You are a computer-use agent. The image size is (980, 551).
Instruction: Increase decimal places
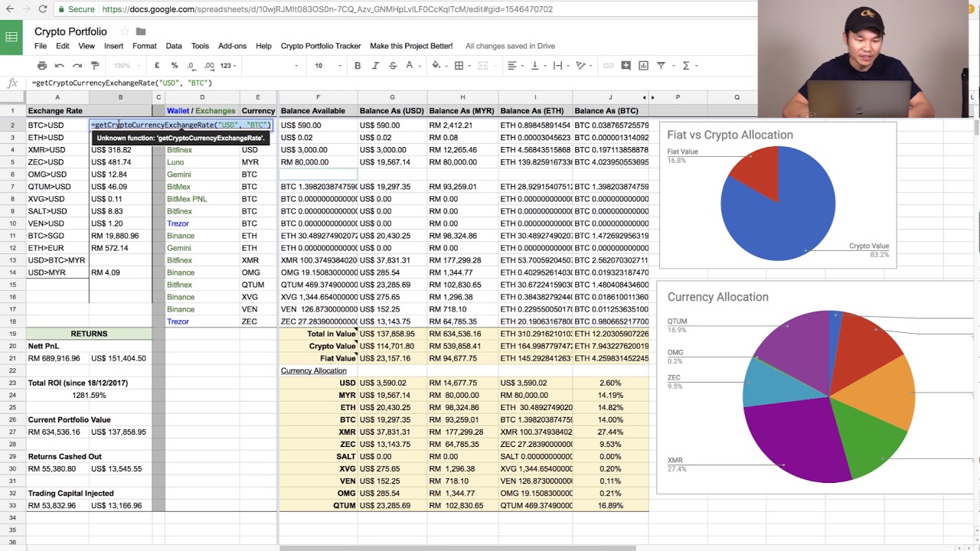click(209, 66)
